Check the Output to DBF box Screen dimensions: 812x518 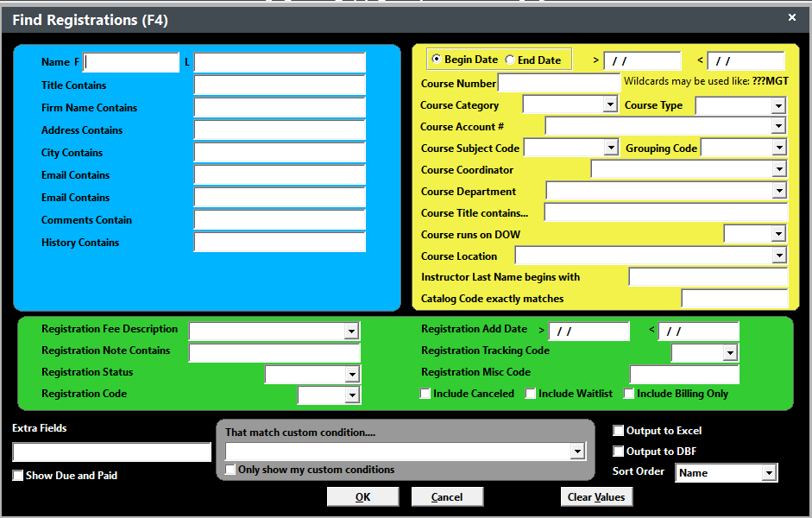pos(618,450)
